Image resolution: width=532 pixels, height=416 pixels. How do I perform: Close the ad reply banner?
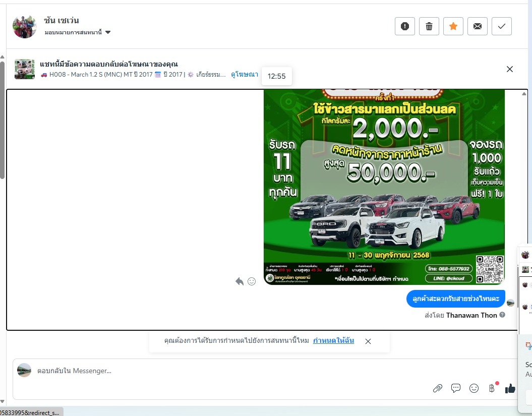[510, 69]
